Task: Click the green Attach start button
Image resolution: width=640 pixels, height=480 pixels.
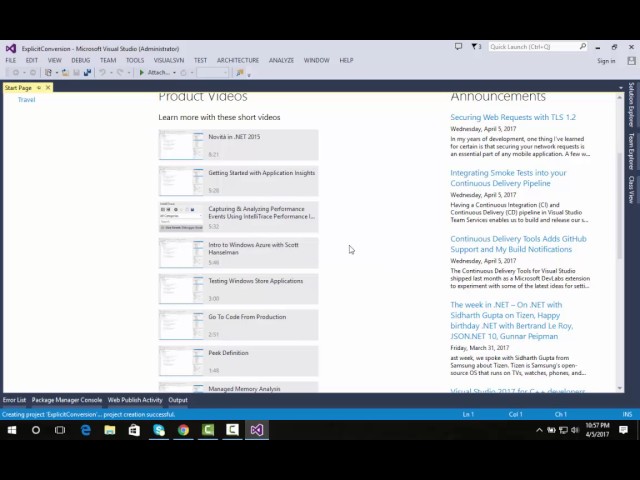Action: [x=154, y=73]
